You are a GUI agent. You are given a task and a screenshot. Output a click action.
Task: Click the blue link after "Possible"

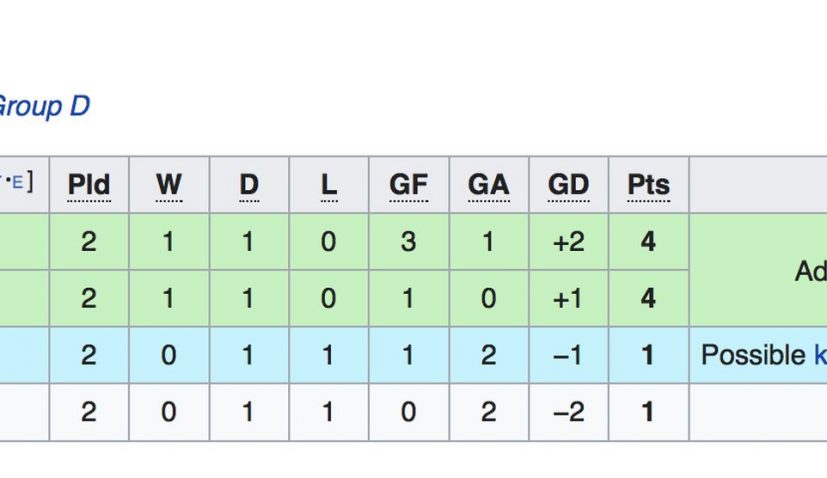pyautogui.click(x=820, y=355)
